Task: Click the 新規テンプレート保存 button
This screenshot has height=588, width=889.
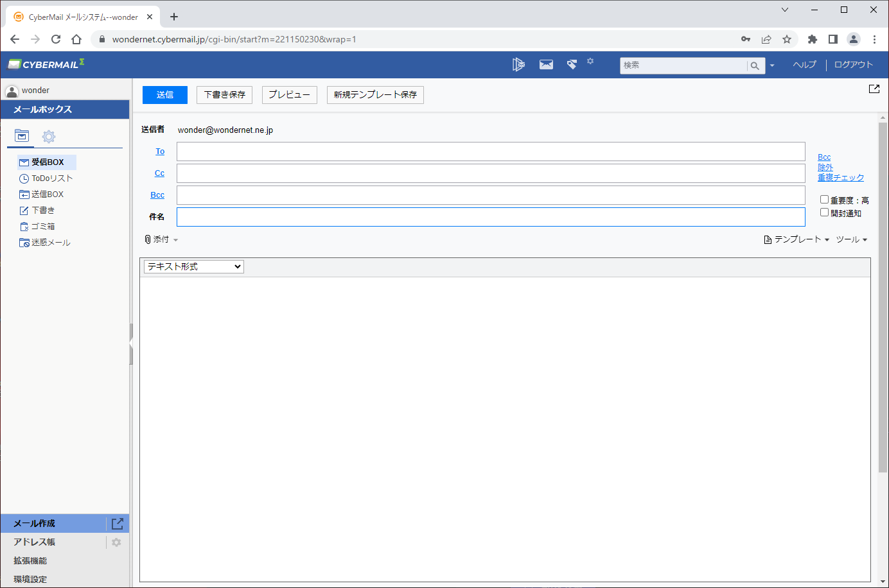Action: [375, 95]
